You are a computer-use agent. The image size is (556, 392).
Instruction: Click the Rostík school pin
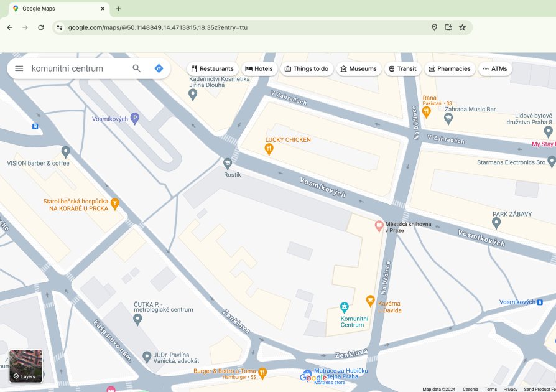228,164
